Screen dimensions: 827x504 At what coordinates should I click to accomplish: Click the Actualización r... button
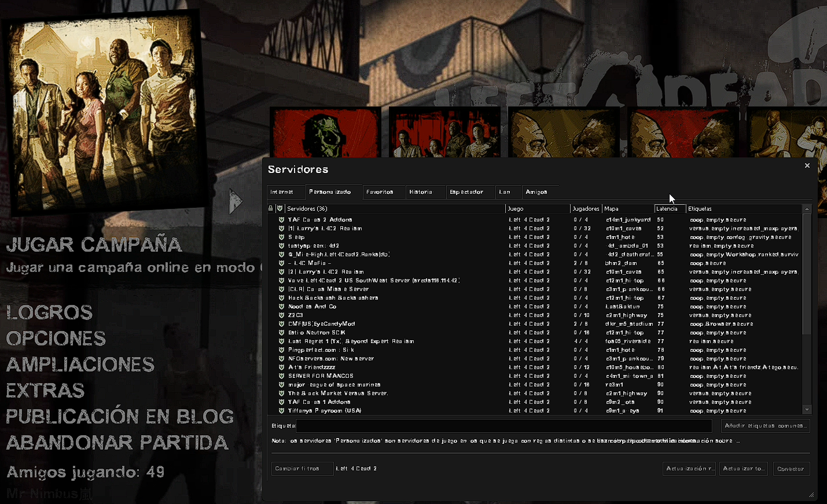pyautogui.click(x=690, y=469)
